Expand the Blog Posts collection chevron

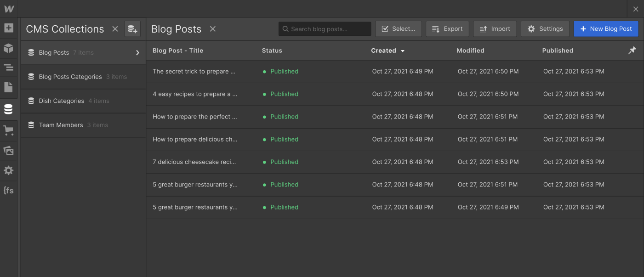[x=137, y=53]
